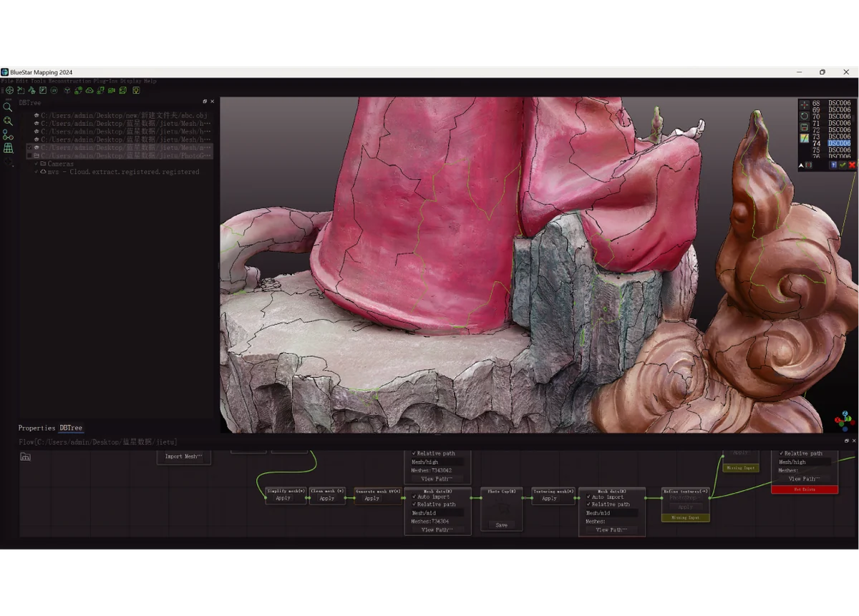Open the Display menu
This screenshot has height=616, width=859.
[x=131, y=81]
